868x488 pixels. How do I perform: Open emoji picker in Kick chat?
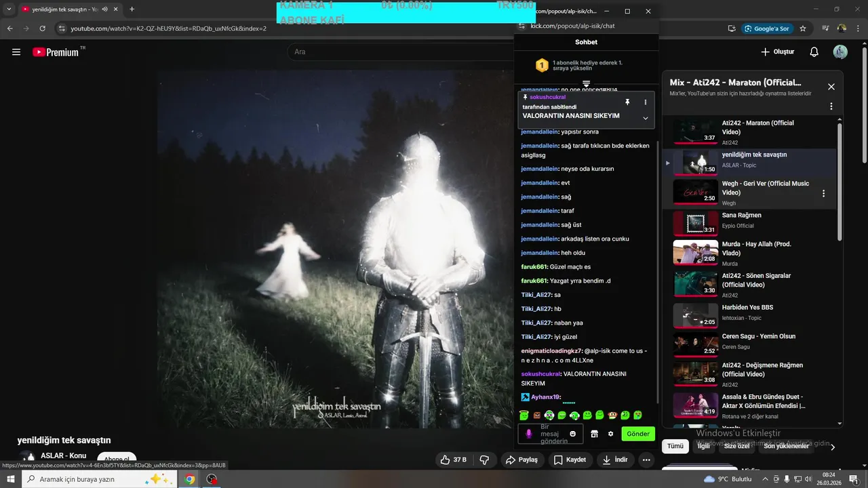573,434
